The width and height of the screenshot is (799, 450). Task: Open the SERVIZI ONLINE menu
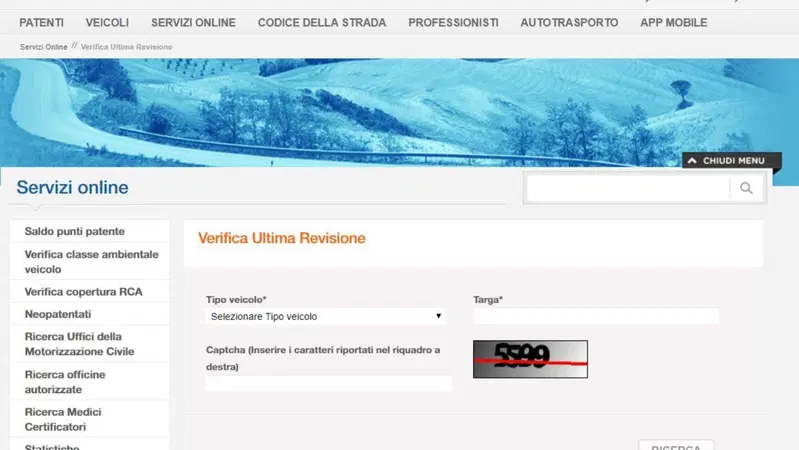pyautogui.click(x=193, y=23)
